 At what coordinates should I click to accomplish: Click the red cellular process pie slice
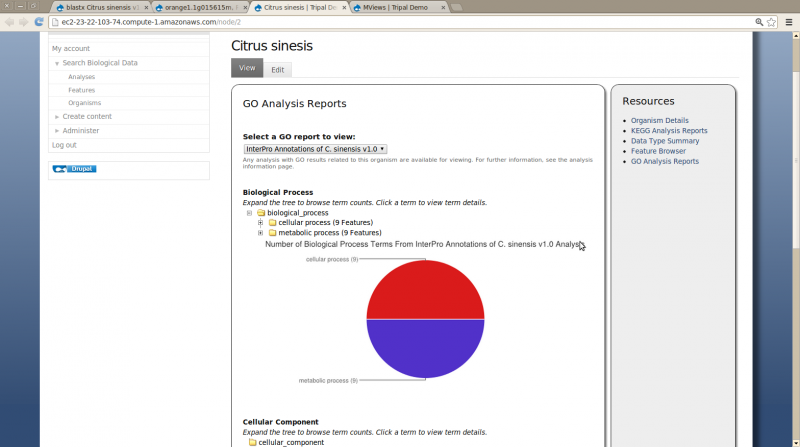pos(425,290)
